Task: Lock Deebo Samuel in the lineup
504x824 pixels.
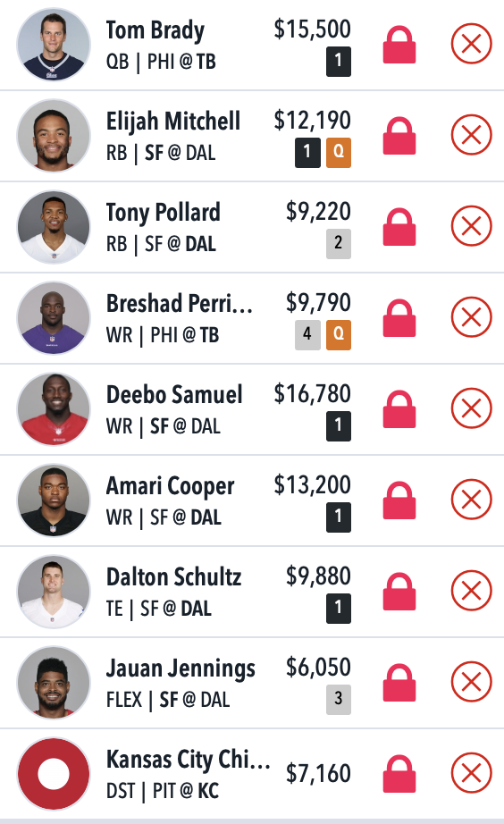Action: pos(399,408)
